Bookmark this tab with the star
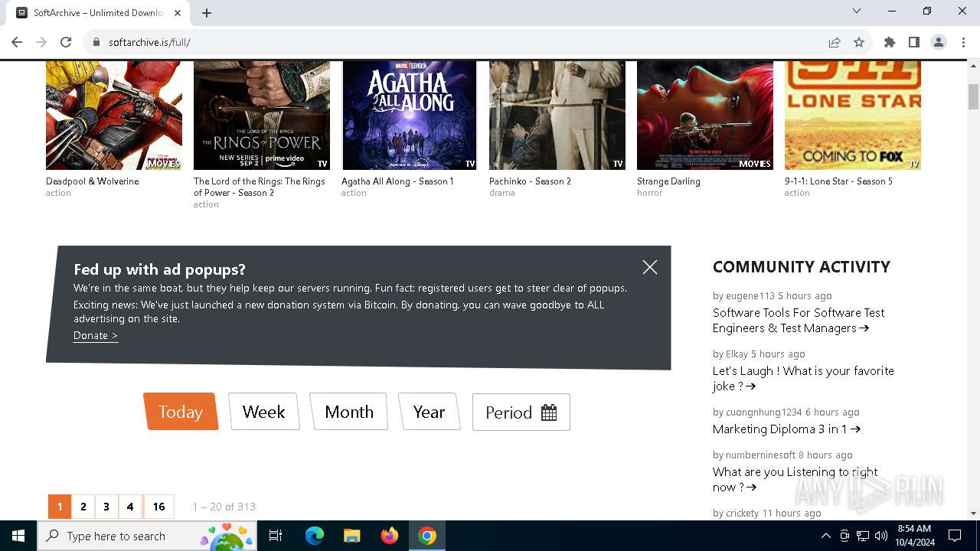 coord(859,42)
